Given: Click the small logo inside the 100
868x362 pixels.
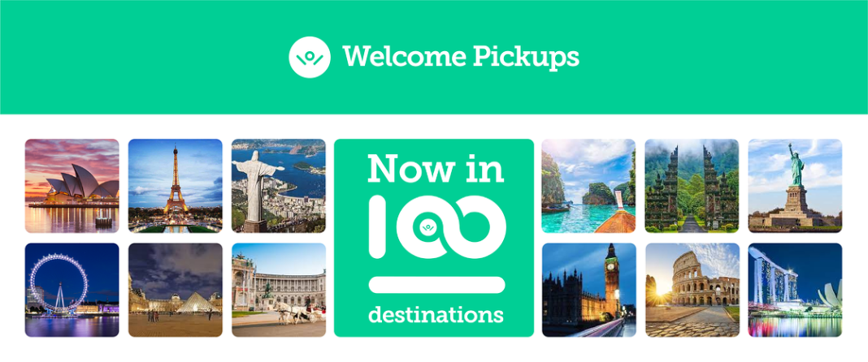Looking at the screenshot, I should click(x=427, y=226).
